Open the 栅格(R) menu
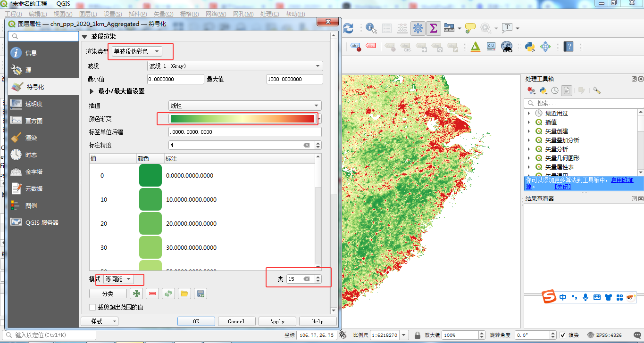This screenshot has width=644, height=343. [189, 14]
